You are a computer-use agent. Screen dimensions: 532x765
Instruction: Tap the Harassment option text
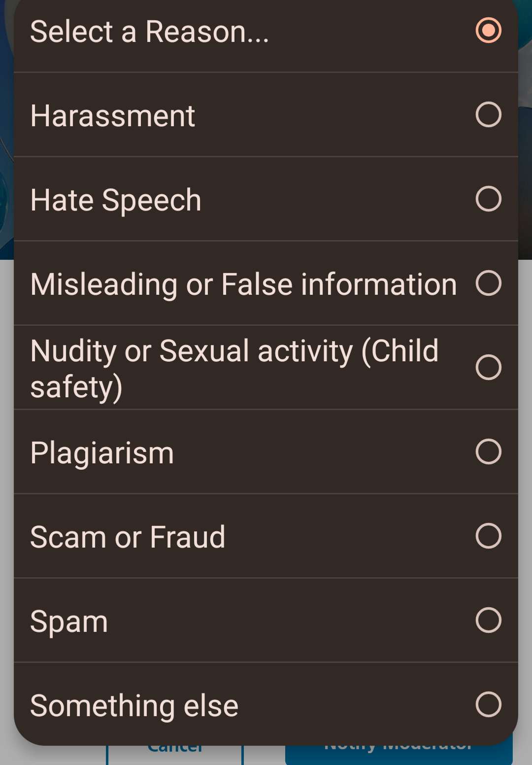pyautogui.click(x=113, y=116)
